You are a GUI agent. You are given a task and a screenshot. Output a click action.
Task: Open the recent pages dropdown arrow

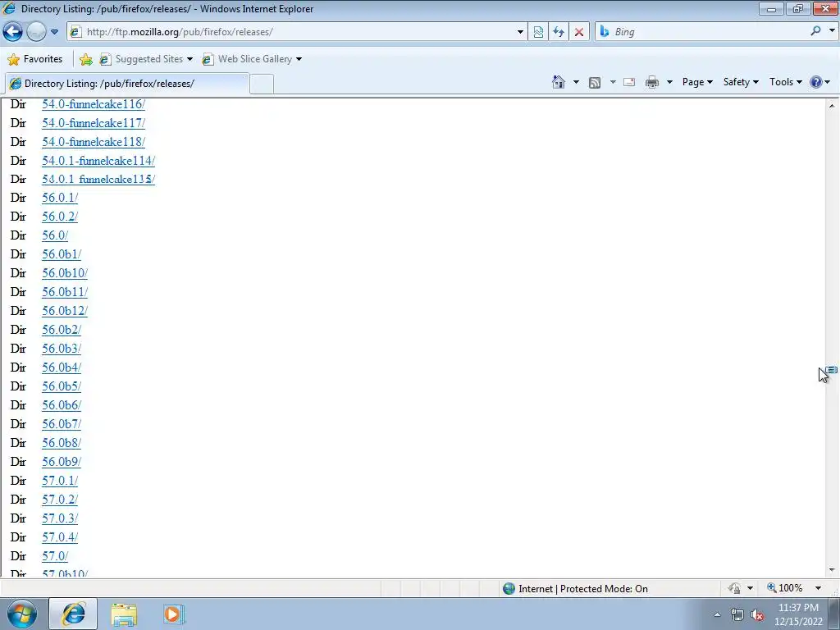tap(54, 32)
